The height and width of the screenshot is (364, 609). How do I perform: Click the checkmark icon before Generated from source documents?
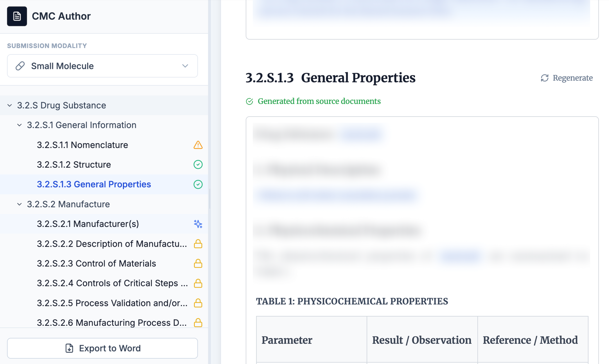click(x=250, y=101)
